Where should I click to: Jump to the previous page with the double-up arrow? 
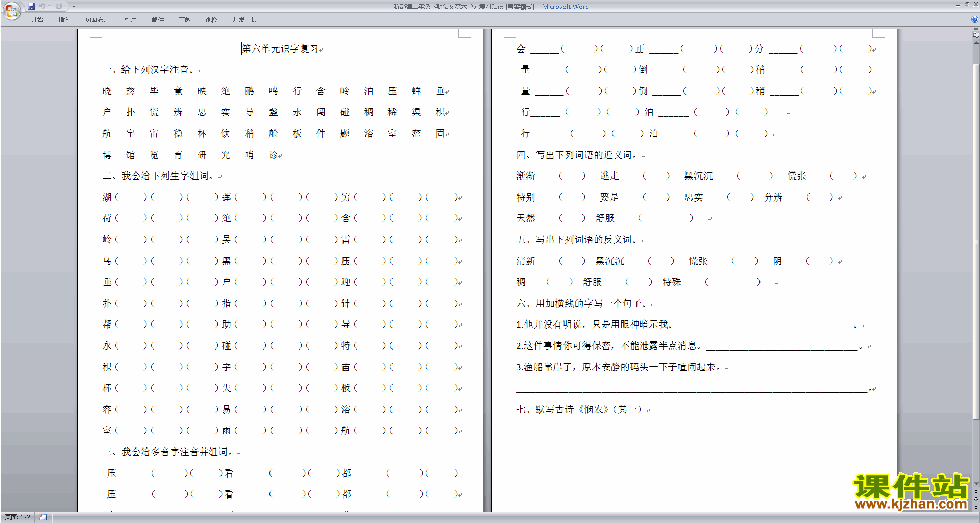976,491
